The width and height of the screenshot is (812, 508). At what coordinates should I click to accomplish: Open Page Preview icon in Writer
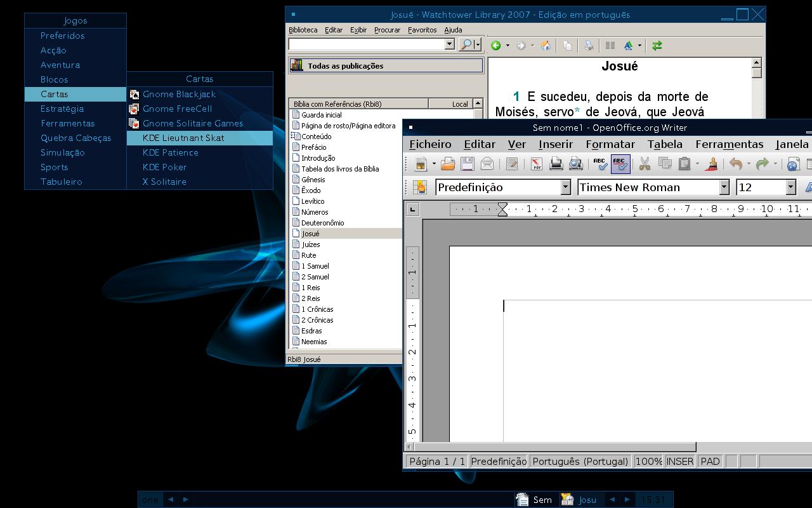click(x=575, y=164)
